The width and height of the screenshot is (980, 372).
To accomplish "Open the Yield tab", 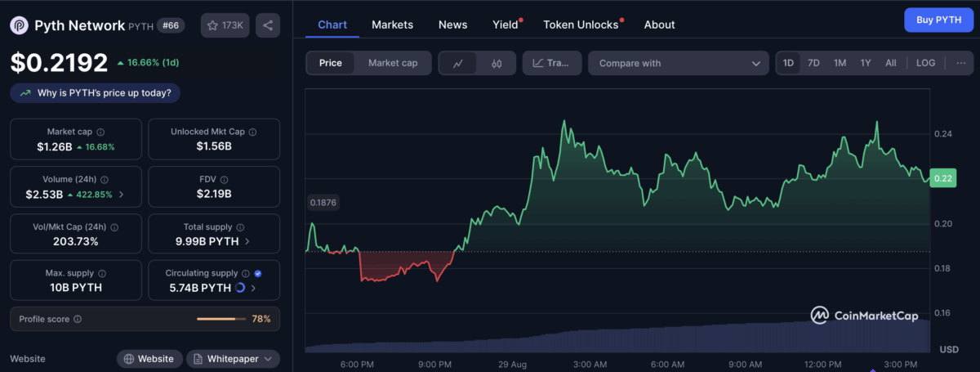I will (506, 25).
